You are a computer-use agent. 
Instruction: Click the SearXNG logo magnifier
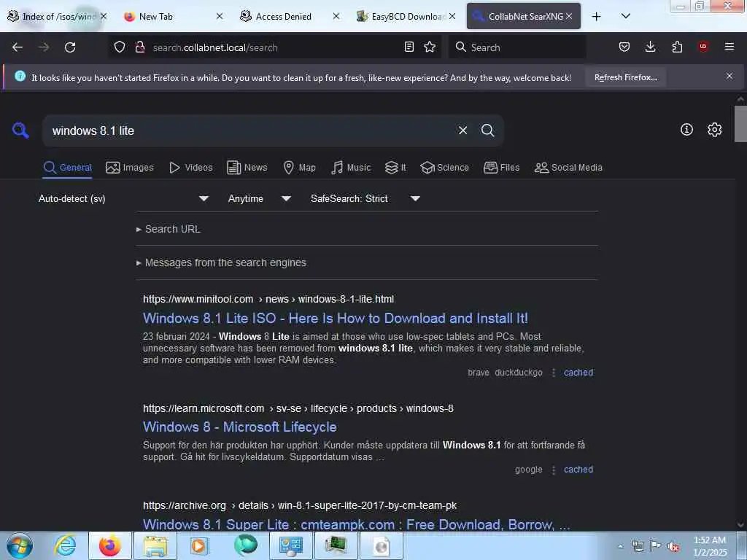click(x=20, y=131)
